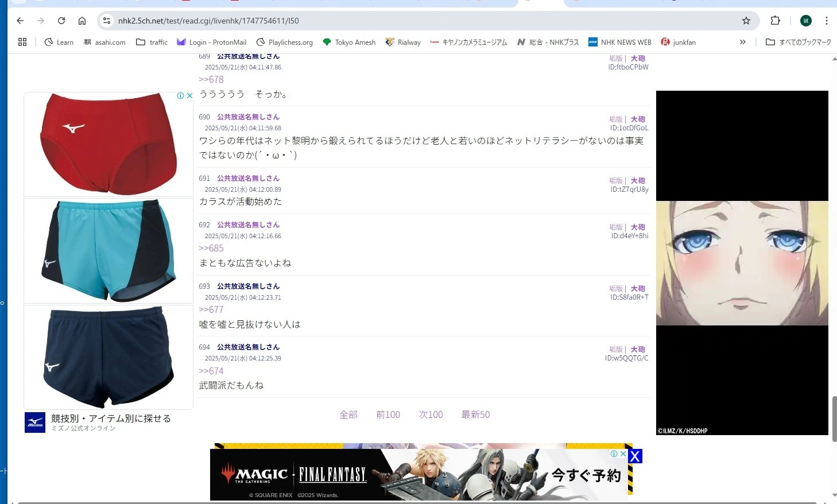Open the すべてのブックマーク folder

[x=799, y=42]
